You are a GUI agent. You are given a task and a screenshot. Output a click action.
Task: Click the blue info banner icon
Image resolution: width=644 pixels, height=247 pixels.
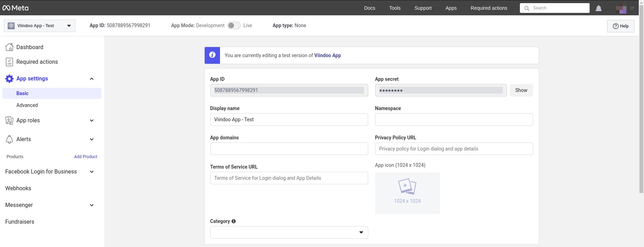[212, 55]
